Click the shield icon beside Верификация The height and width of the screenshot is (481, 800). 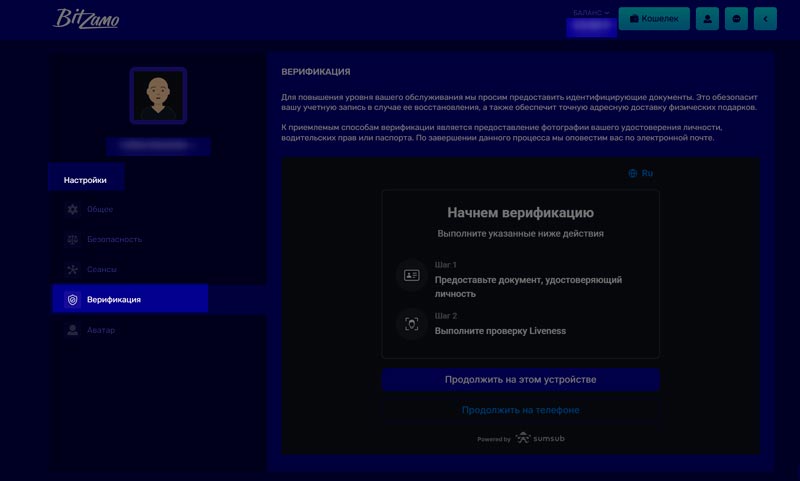pos(72,299)
